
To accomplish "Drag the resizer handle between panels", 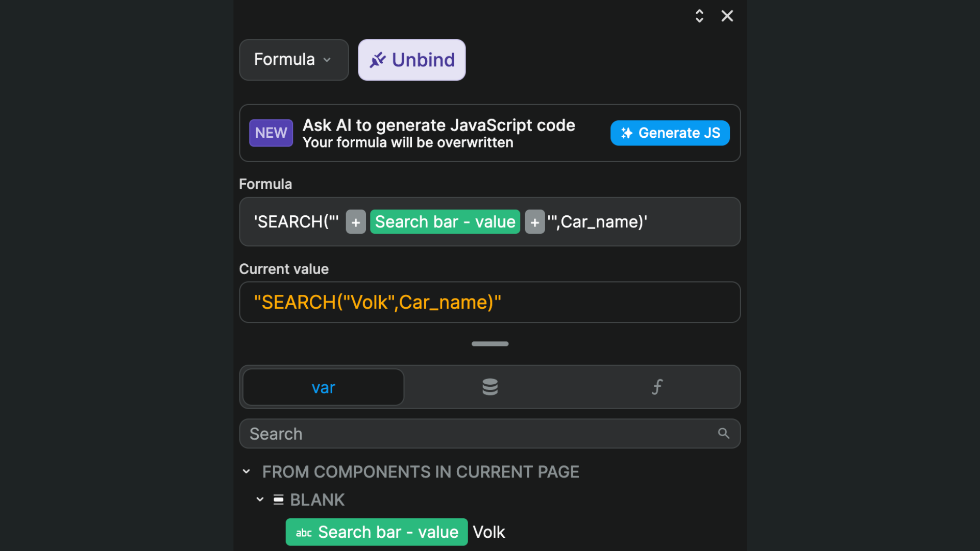I will point(490,344).
